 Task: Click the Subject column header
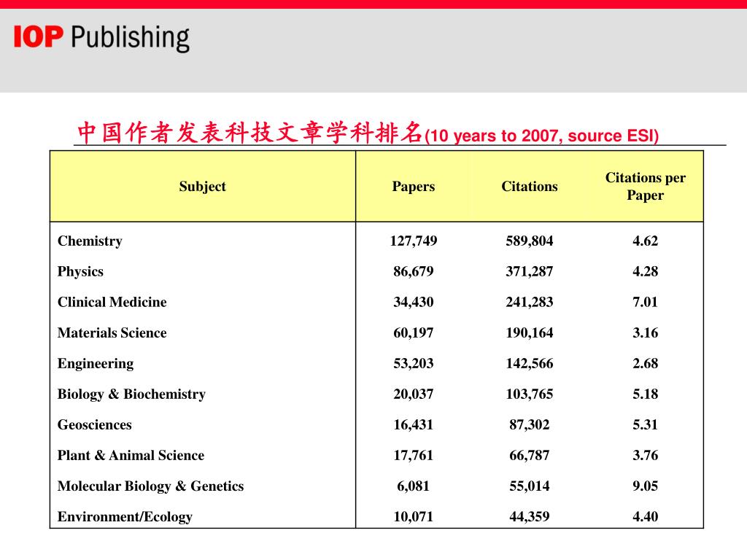[x=203, y=186]
